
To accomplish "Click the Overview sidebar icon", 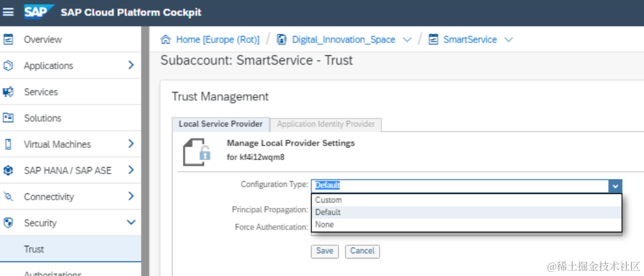I will [x=8, y=40].
